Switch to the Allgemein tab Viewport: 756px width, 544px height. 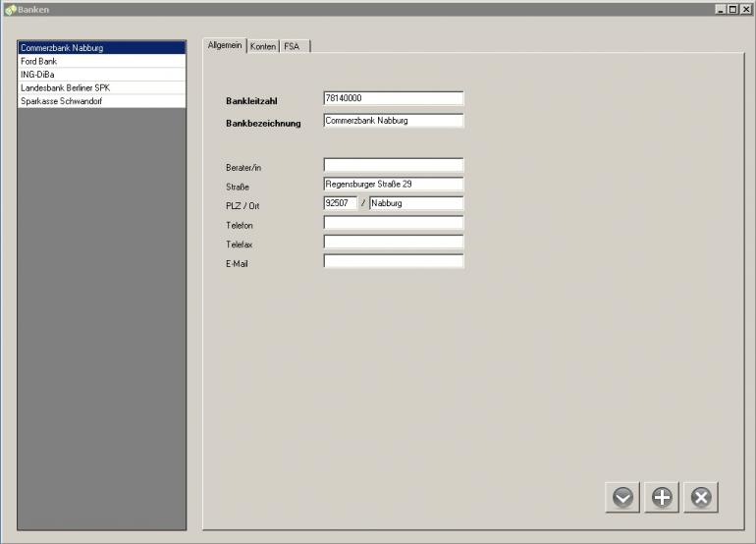[x=225, y=45]
